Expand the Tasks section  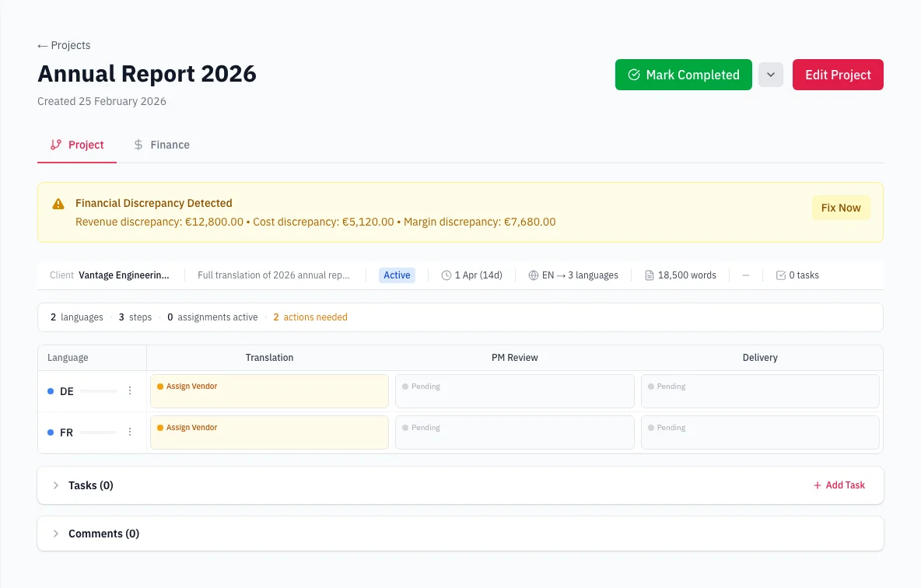(x=55, y=485)
